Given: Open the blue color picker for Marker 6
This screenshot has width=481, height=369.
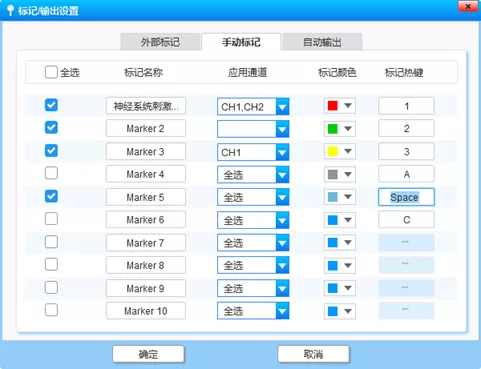Looking at the screenshot, I should [x=340, y=220].
